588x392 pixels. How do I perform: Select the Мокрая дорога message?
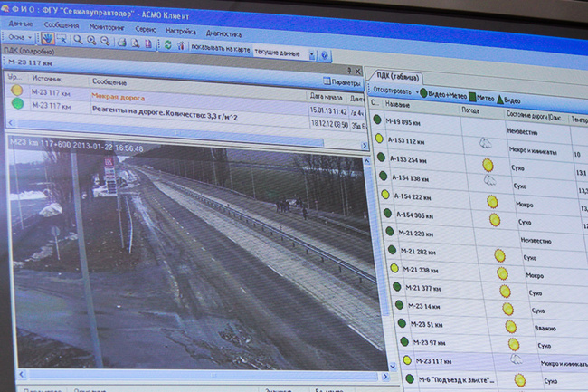pos(119,98)
